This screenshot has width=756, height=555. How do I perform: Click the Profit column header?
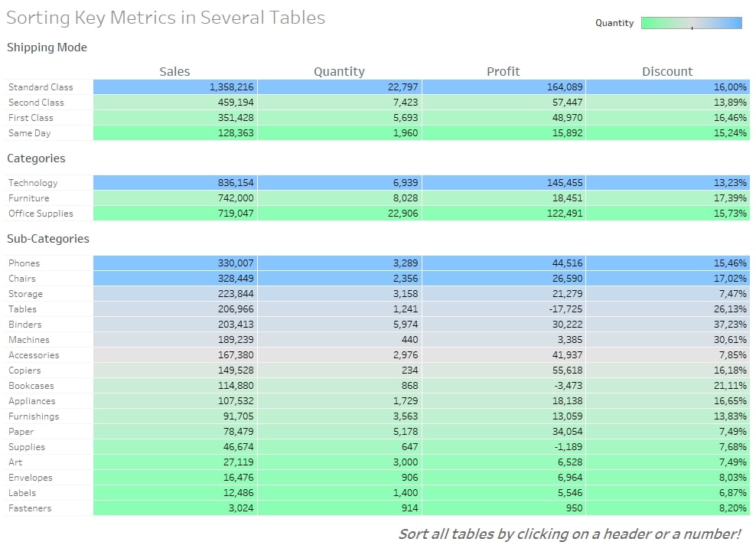pyautogui.click(x=503, y=71)
